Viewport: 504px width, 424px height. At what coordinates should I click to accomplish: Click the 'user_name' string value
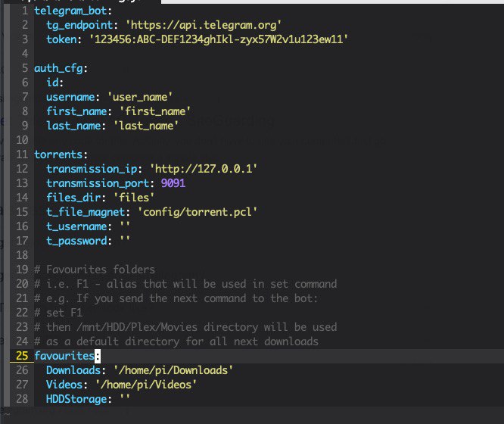coord(140,97)
